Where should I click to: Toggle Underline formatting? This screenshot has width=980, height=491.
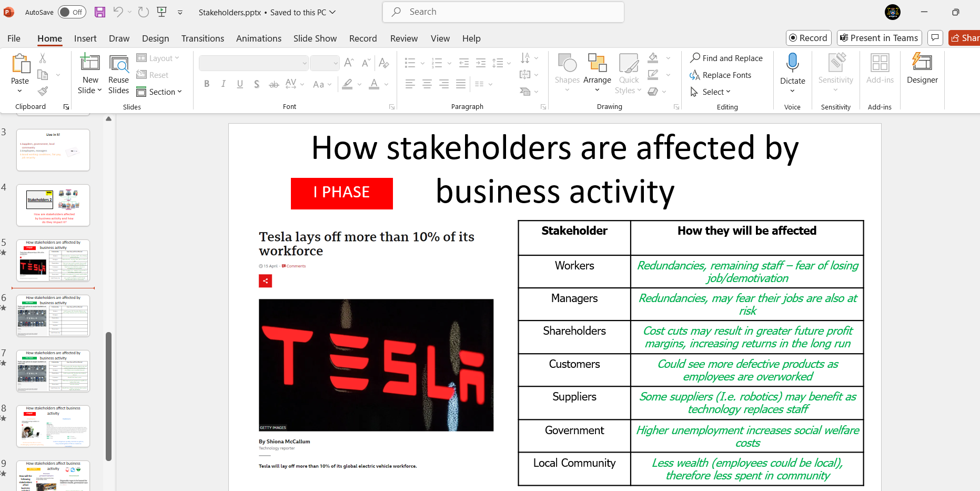[240, 84]
